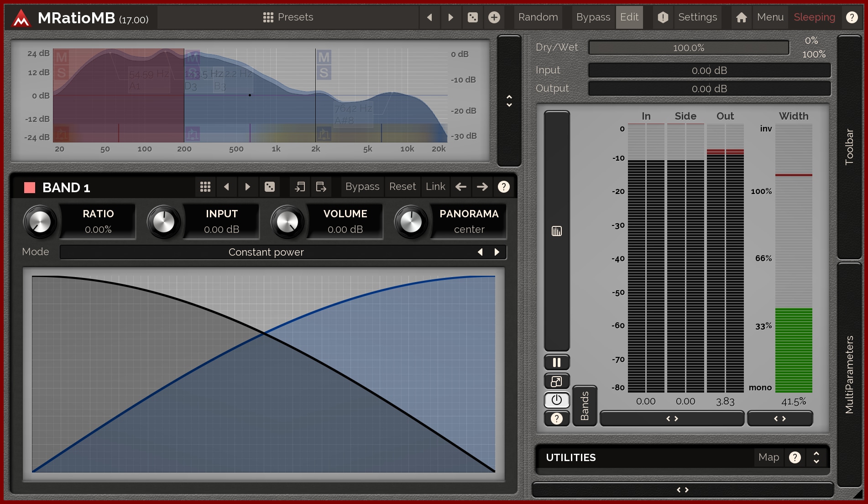Click the add preset plus icon

pyautogui.click(x=494, y=17)
